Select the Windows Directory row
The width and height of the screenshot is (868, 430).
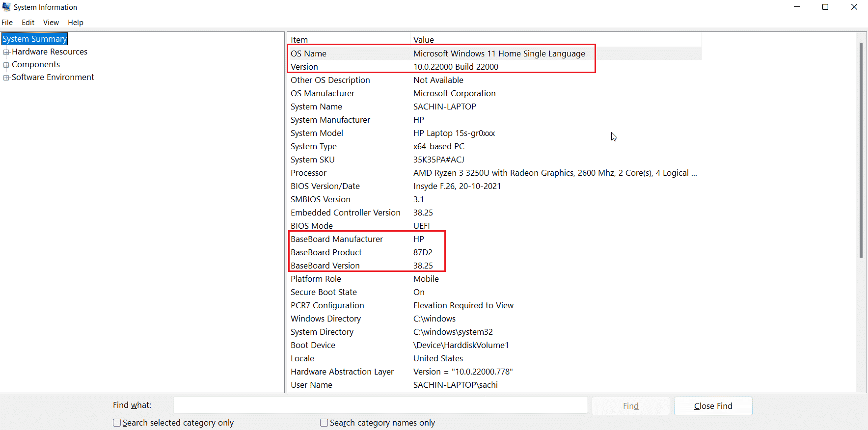point(494,319)
